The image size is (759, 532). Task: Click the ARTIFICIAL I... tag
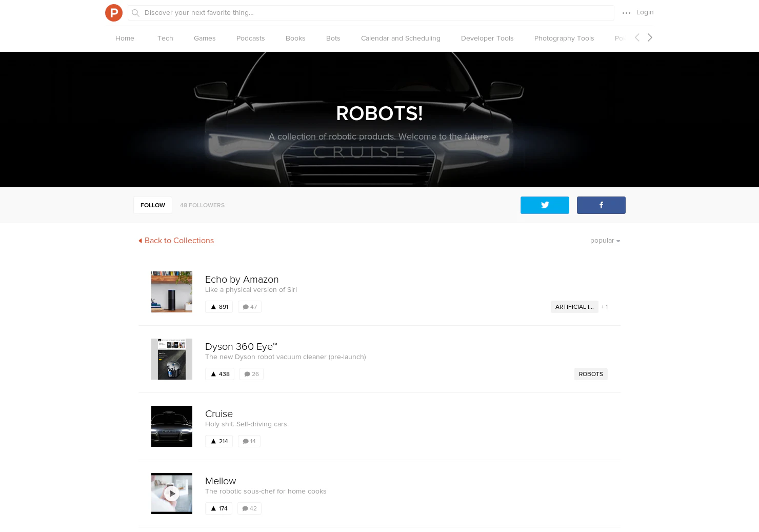pyautogui.click(x=574, y=307)
